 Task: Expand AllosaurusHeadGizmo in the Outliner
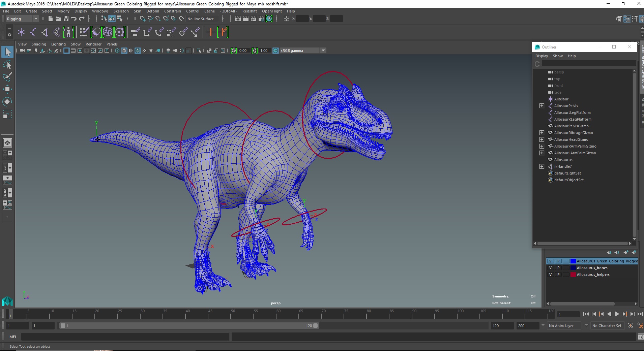pyautogui.click(x=542, y=139)
